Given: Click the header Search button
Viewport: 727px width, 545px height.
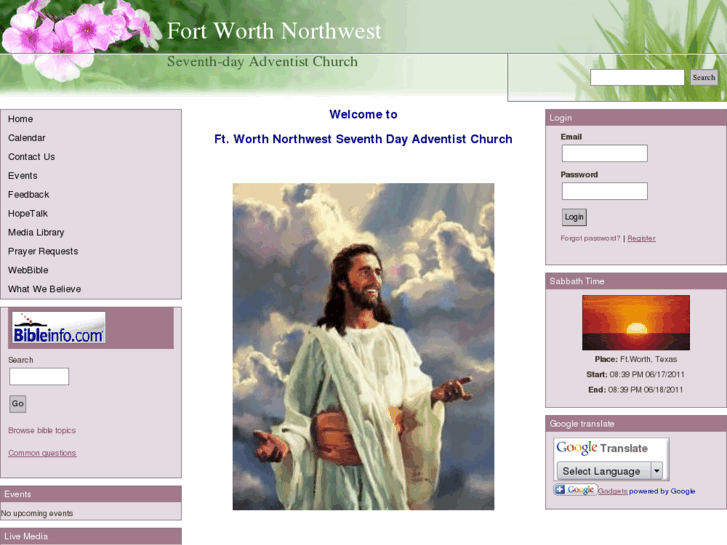Looking at the screenshot, I should tap(704, 77).
